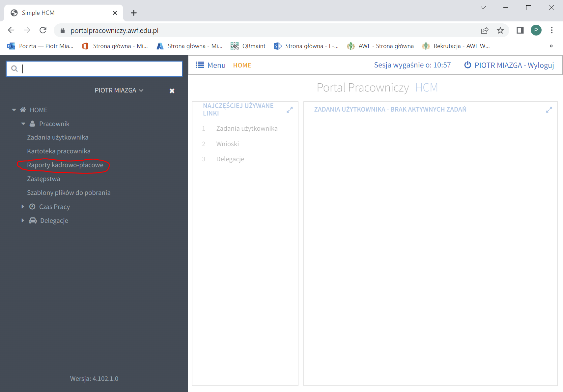Click the magnifier icon in sidebar search
Image resolution: width=563 pixels, height=392 pixels.
pyautogui.click(x=14, y=68)
